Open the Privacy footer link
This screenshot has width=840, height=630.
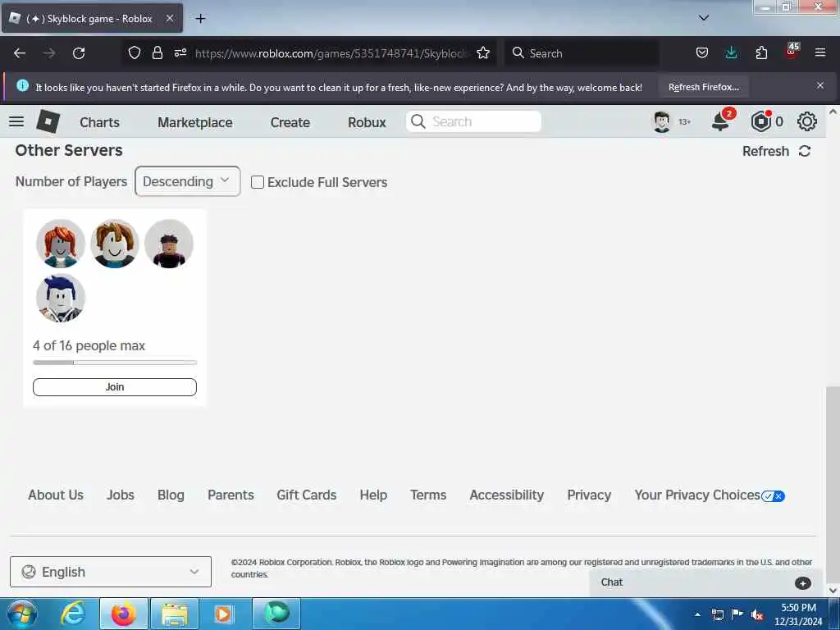point(589,495)
